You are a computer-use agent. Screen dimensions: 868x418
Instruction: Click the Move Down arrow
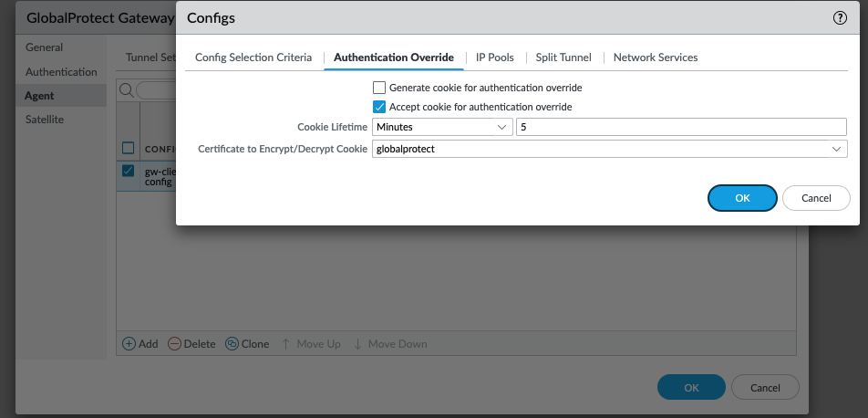coord(357,344)
